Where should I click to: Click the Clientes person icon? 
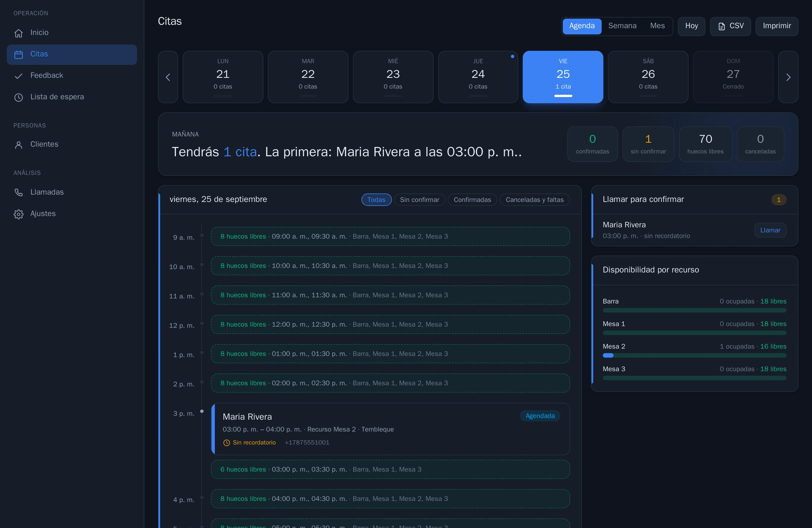pos(18,145)
